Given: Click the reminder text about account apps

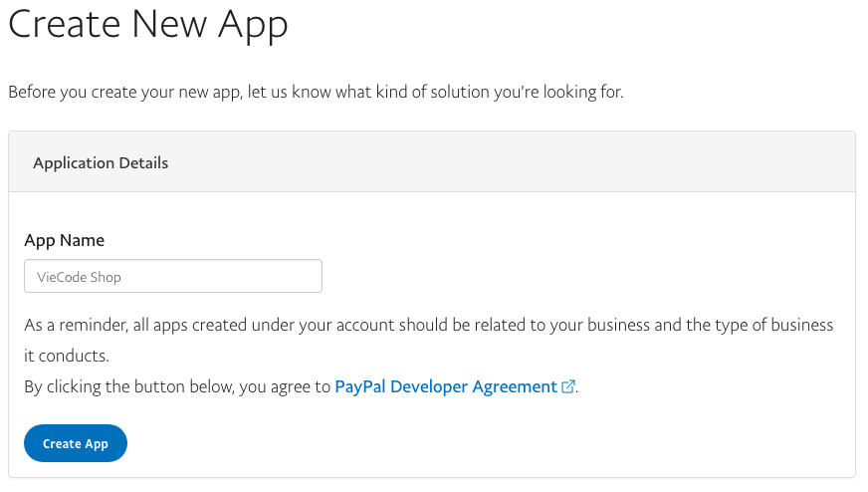Looking at the screenshot, I should point(428,326).
